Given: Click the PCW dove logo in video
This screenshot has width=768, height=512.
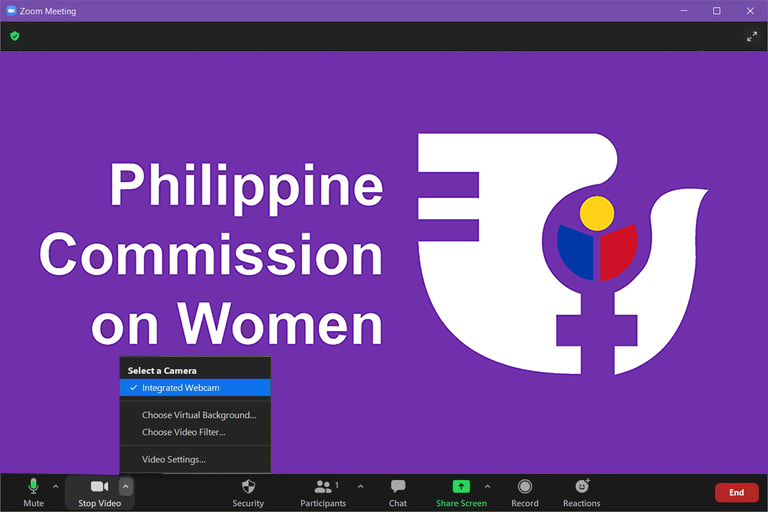Looking at the screenshot, I should pos(562,254).
